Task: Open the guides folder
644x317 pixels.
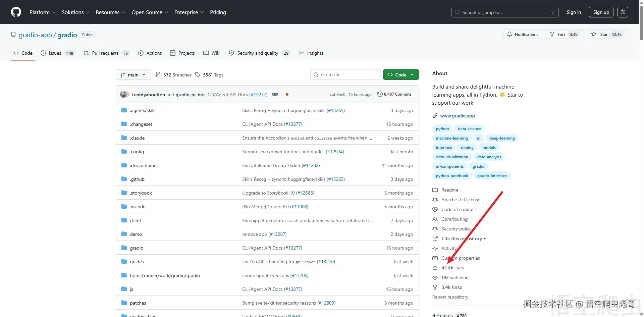Action: point(137,262)
